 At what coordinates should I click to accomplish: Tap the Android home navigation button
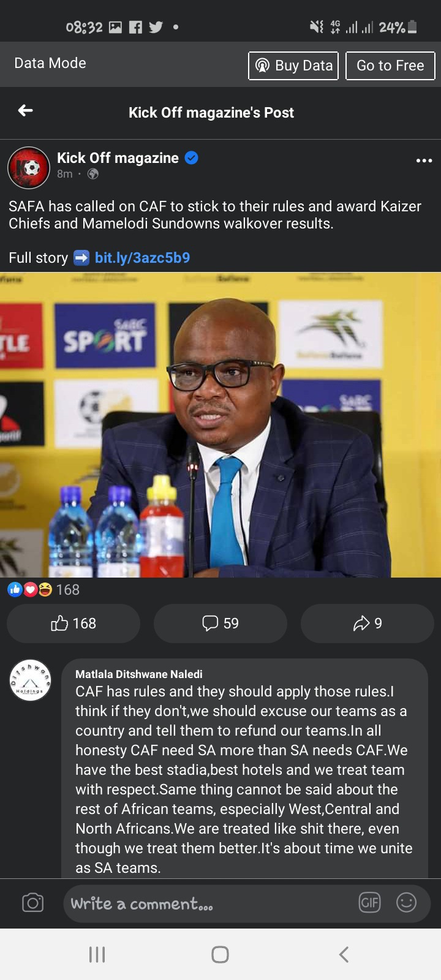221,954
